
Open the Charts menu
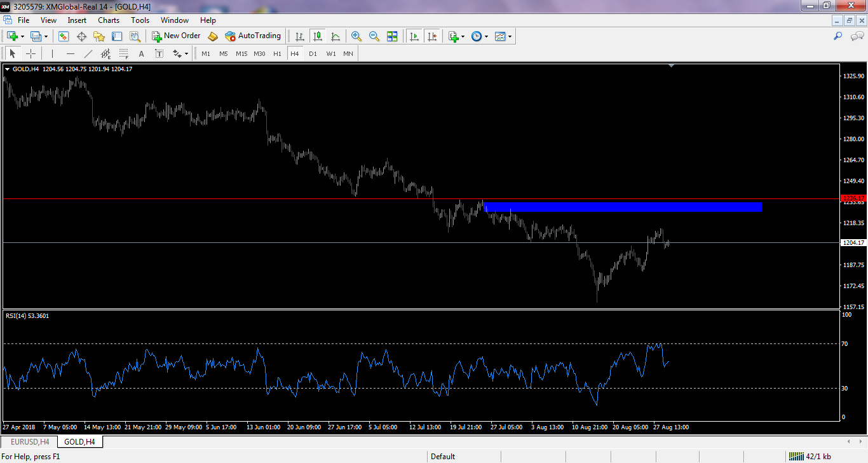(x=109, y=20)
